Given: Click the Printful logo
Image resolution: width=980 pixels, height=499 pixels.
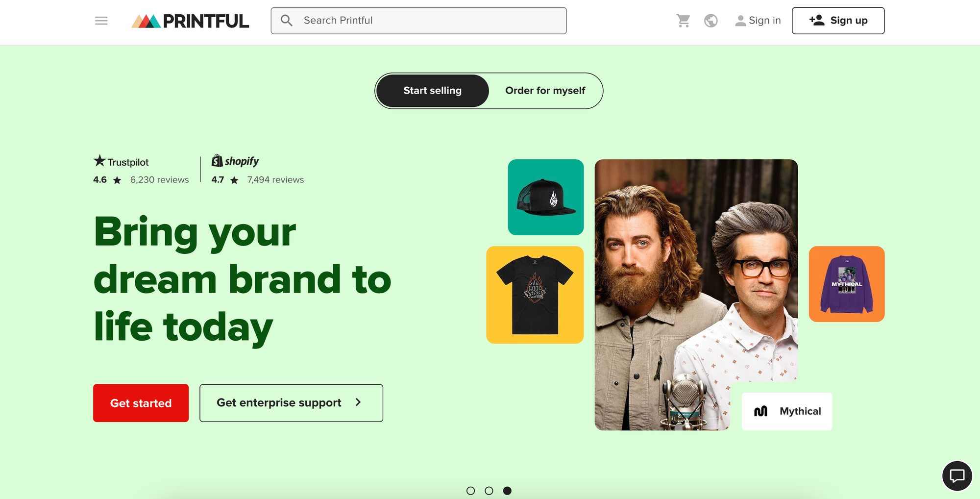Looking at the screenshot, I should [190, 21].
